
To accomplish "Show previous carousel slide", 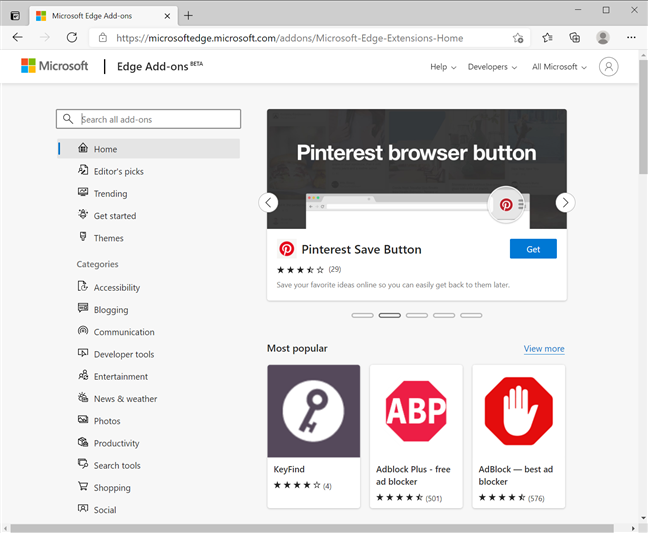I will pyautogui.click(x=268, y=203).
